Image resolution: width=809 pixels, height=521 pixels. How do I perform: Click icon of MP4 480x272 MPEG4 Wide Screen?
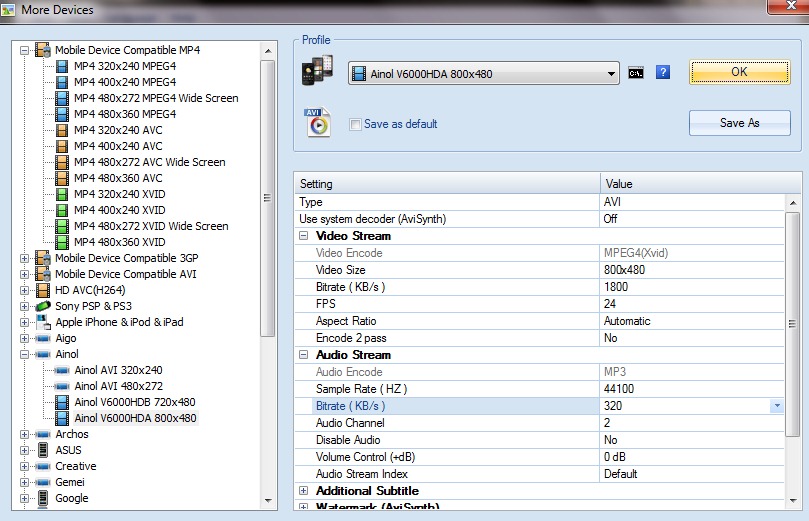pyautogui.click(x=62, y=98)
